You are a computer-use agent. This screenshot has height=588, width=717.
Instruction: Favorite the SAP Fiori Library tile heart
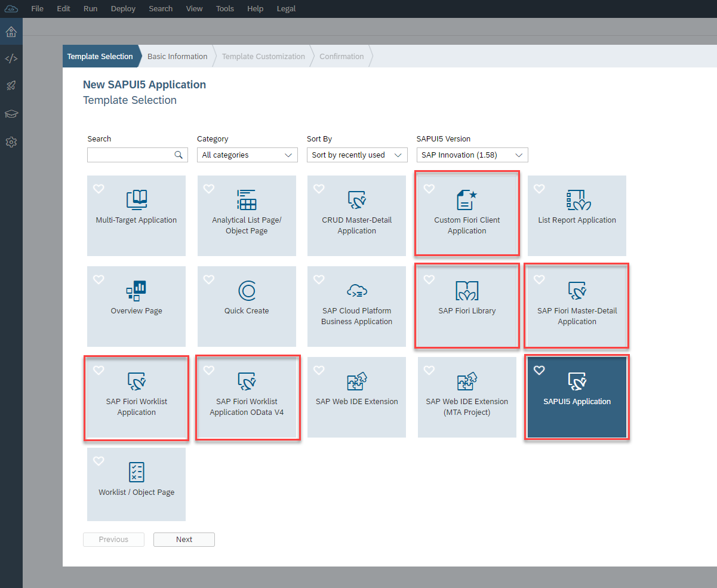coord(429,279)
